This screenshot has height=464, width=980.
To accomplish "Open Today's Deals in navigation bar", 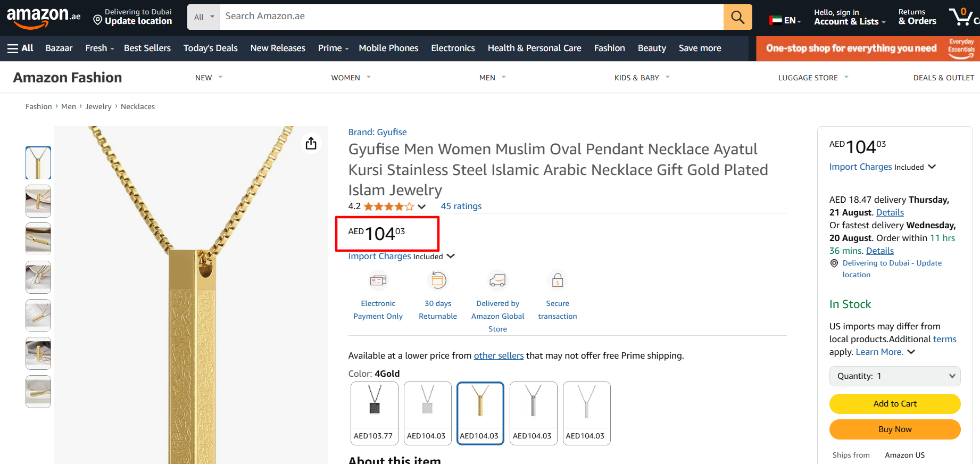I will tap(211, 48).
